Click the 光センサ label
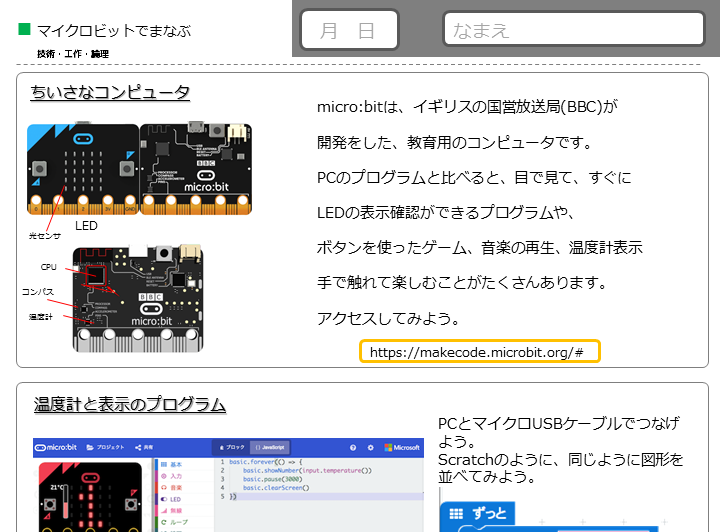 (x=45, y=236)
